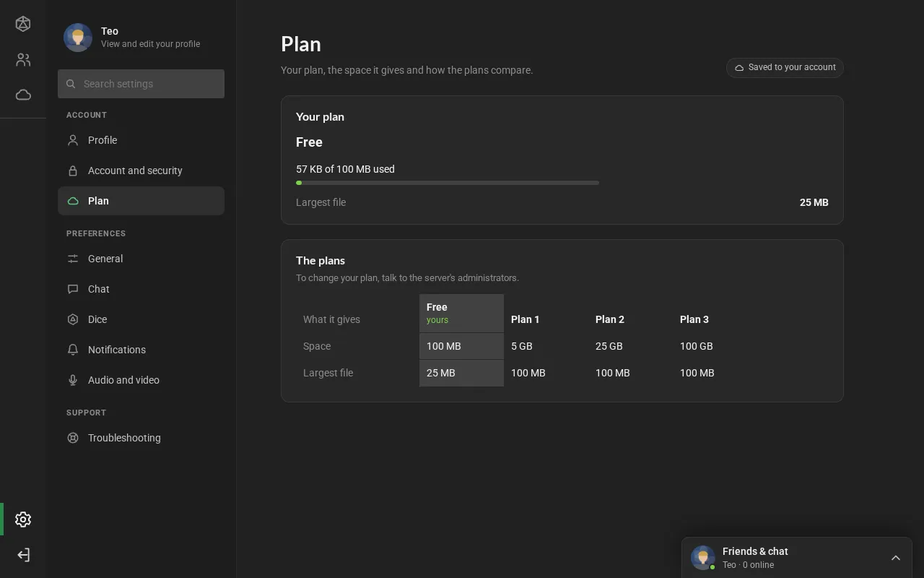
Task: Open the settings gear icon
Action: tap(23, 519)
